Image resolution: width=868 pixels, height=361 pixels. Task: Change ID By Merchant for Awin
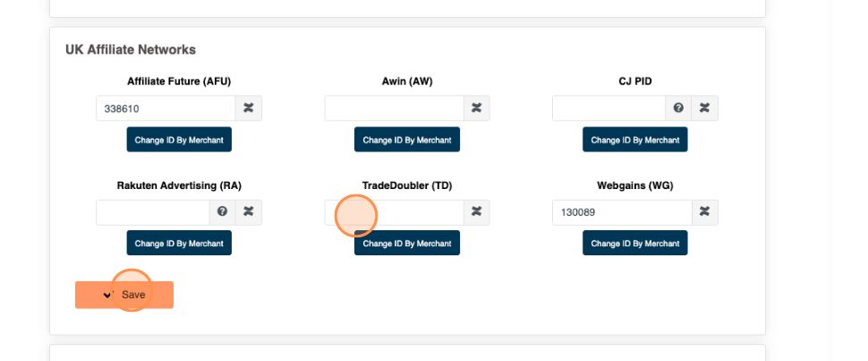pyautogui.click(x=407, y=140)
